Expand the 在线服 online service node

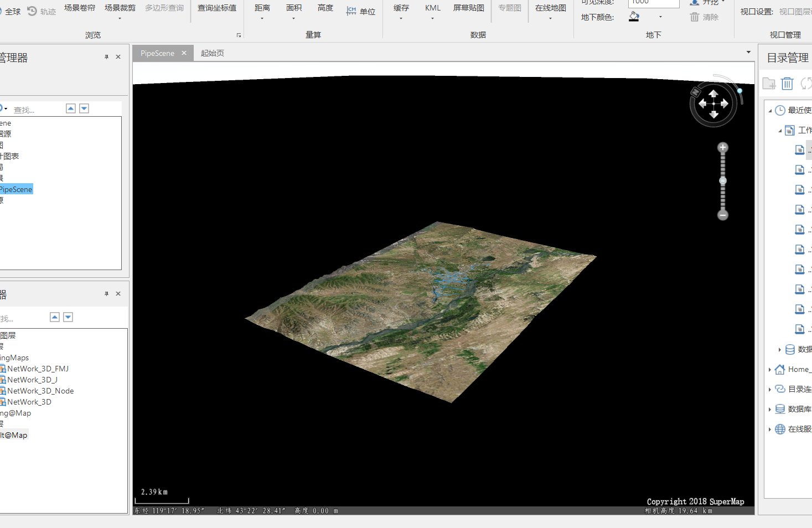[770, 429]
